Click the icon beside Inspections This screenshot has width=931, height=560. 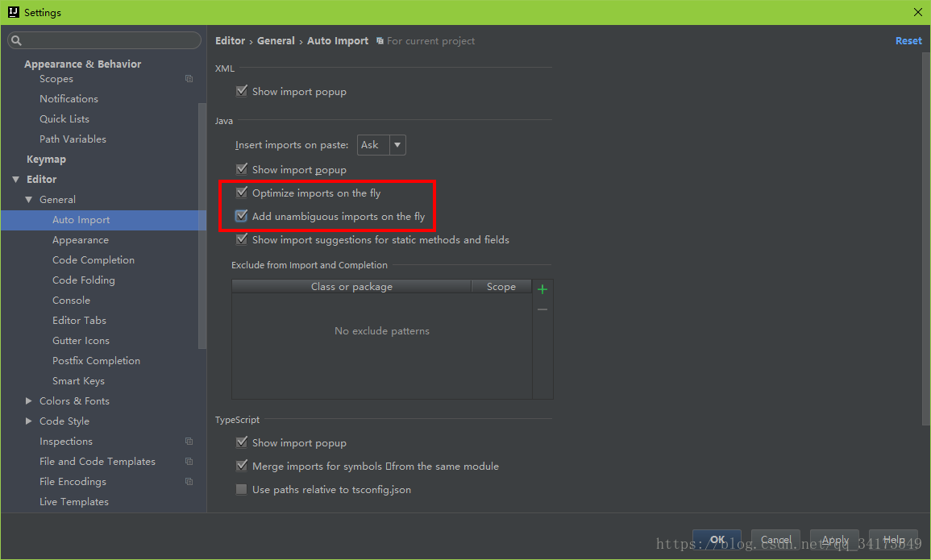click(189, 441)
